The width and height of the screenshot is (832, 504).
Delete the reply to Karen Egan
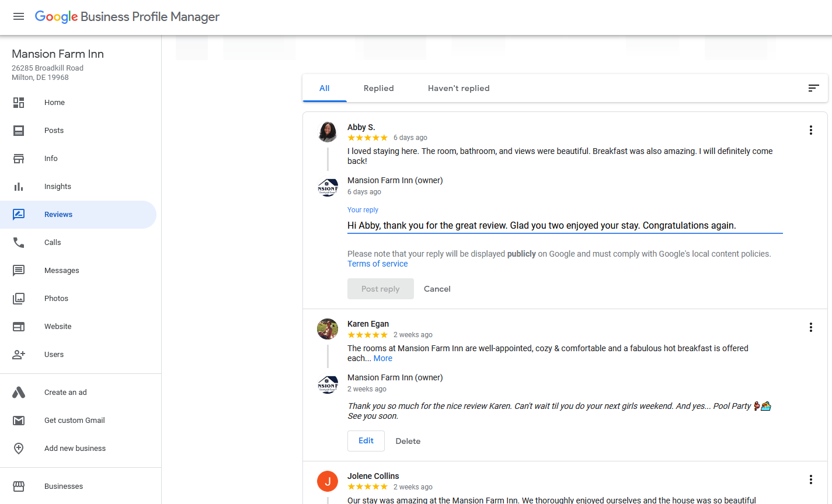coord(408,441)
